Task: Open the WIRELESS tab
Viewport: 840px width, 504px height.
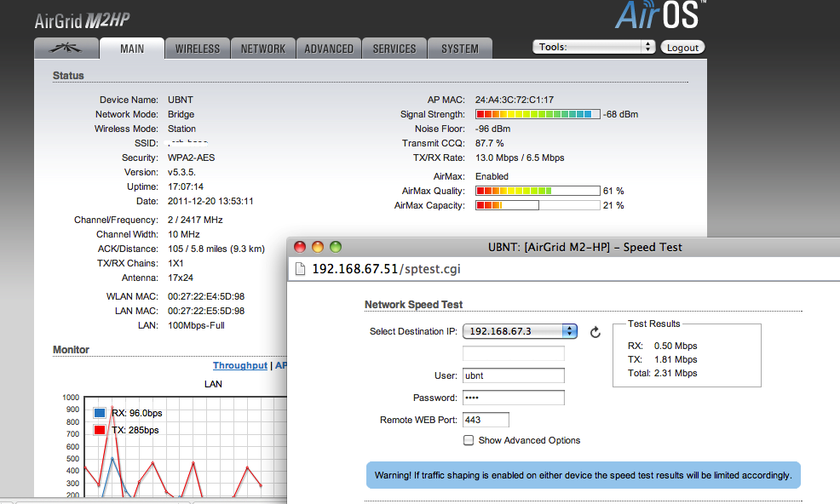Action: [x=197, y=49]
